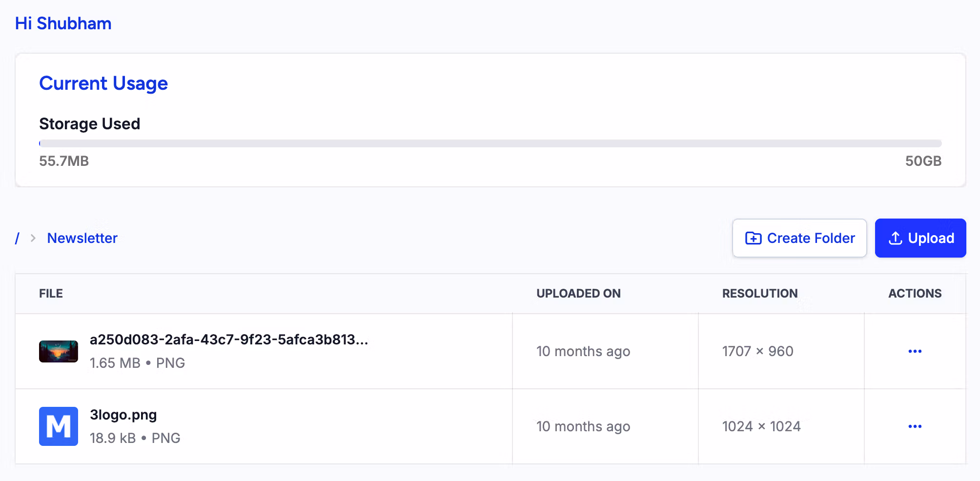Click the Storage Used progress bar

coord(490,143)
